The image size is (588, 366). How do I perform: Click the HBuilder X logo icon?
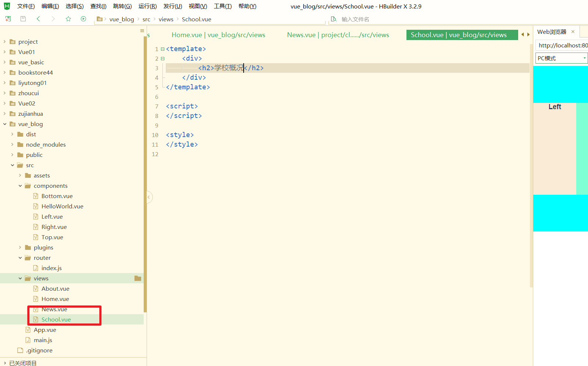coord(7,6)
